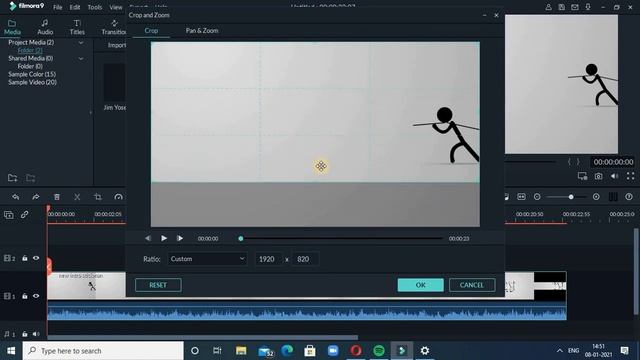The width and height of the screenshot is (640, 360).
Task: Collapse the Project Media tree arrow
Action: (x=81, y=42)
